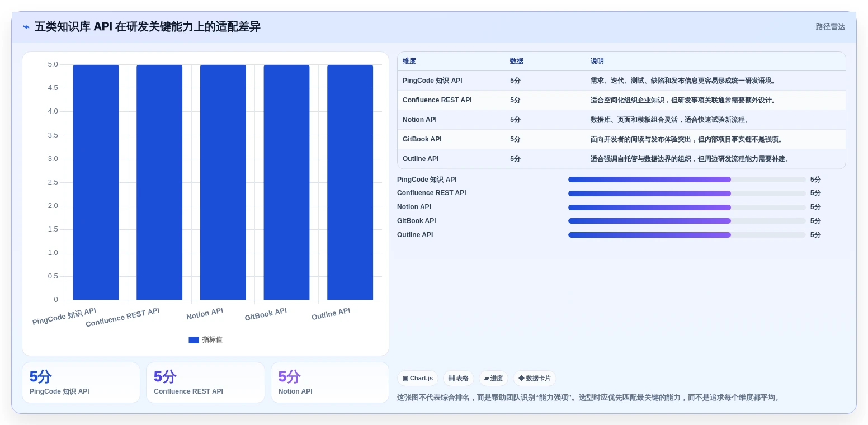This screenshot has width=868, height=425.
Task: Select Outline API table row name
Action: click(x=421, y=159)
